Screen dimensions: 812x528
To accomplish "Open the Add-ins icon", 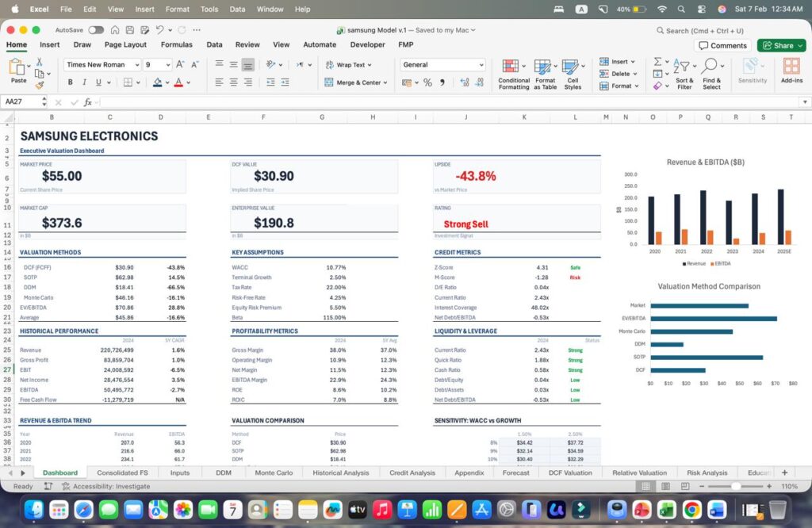I will click(791, 71).
